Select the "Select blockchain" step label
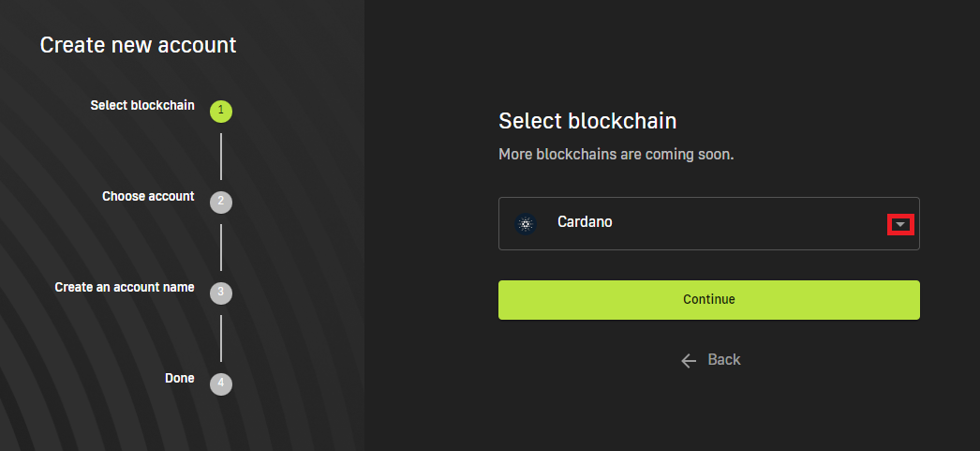Viewport: 980px width, 451px height. pyautogui.click(x=142, y=105)
